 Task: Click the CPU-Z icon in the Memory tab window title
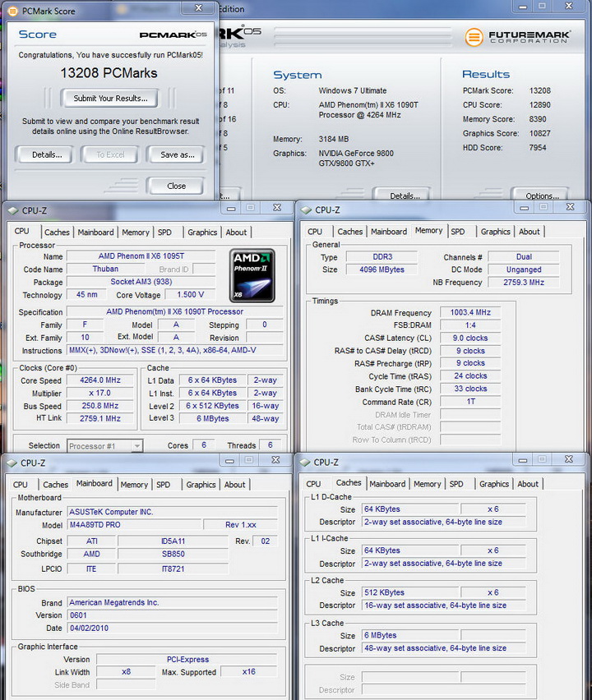click(x=306, y=210)
